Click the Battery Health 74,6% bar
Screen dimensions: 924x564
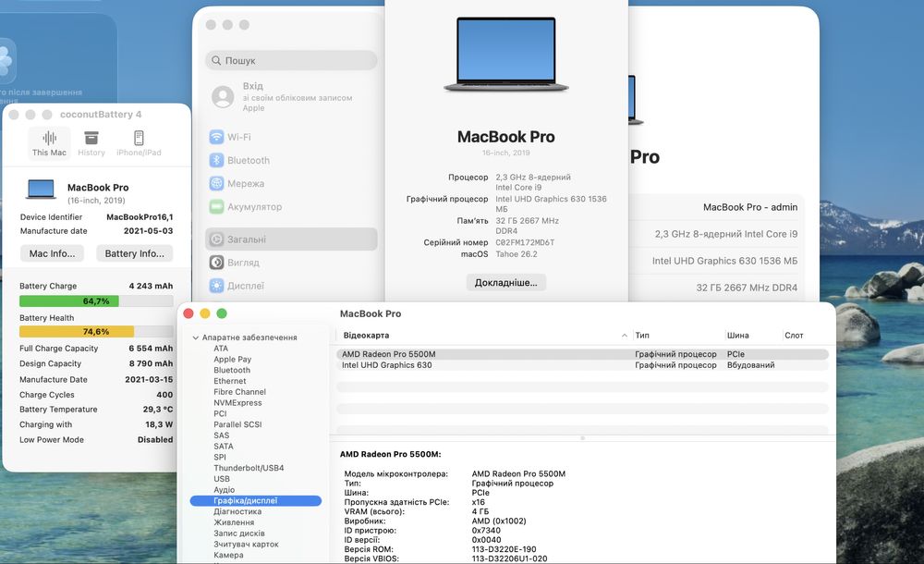96,332
